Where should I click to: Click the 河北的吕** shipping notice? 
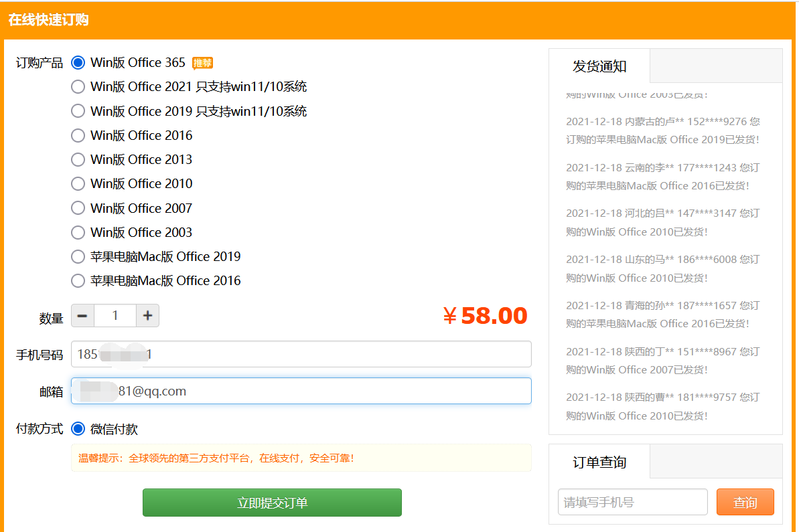coord(663,222)
